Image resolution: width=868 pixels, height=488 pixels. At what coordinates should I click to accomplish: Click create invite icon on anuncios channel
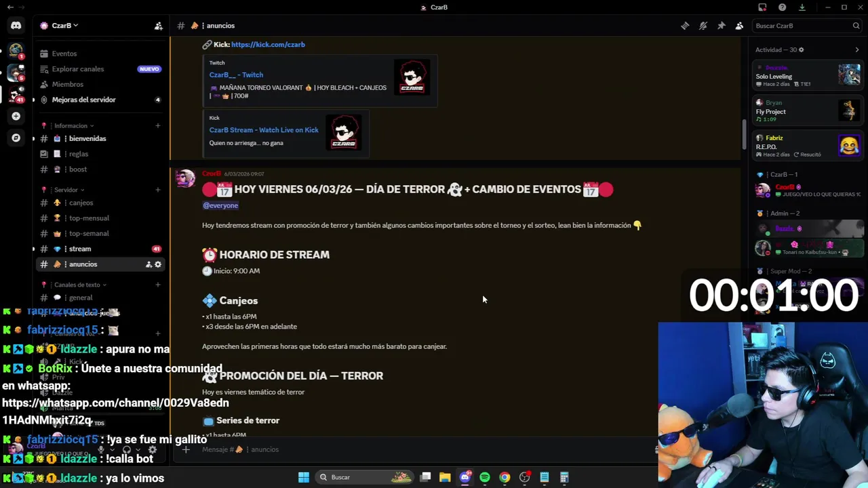[149, 264]
